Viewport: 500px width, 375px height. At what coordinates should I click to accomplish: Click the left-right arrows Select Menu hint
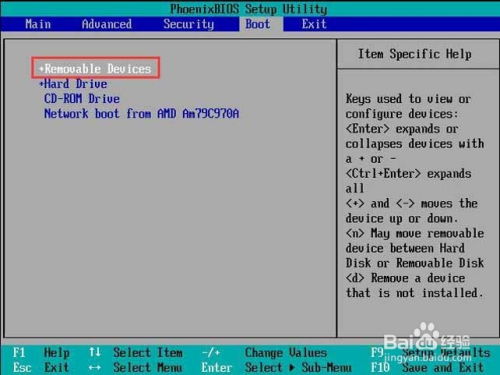coord(136,367)
